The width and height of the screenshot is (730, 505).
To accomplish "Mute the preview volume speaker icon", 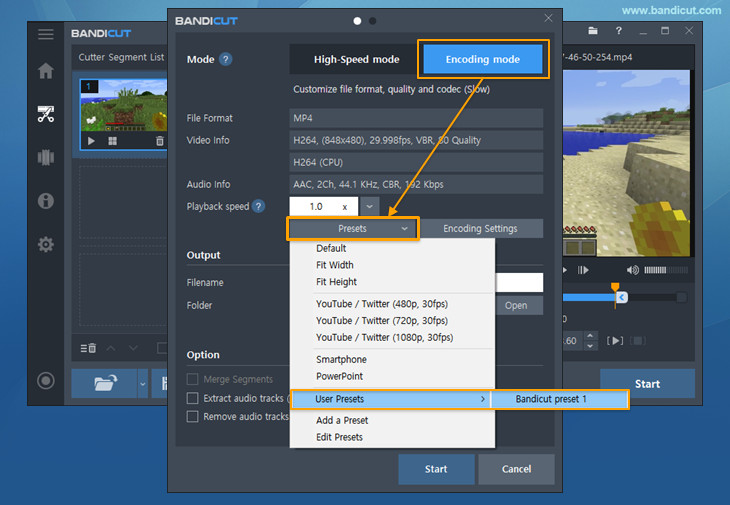I will click(x=632, y=270).
